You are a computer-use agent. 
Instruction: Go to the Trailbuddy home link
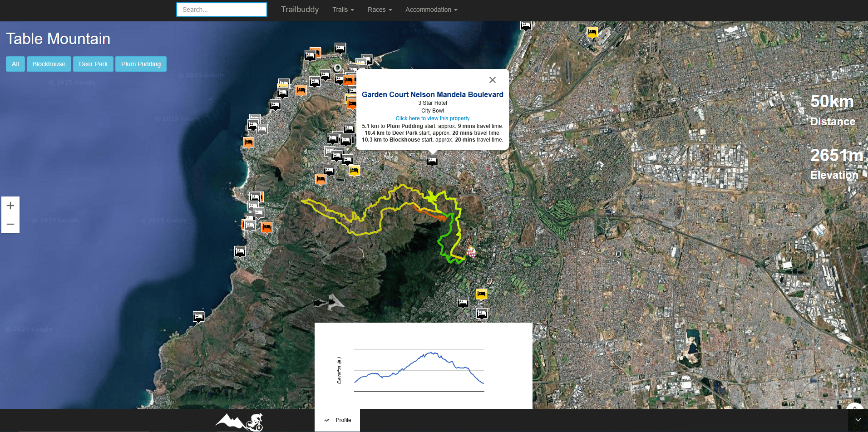[300, 10]
